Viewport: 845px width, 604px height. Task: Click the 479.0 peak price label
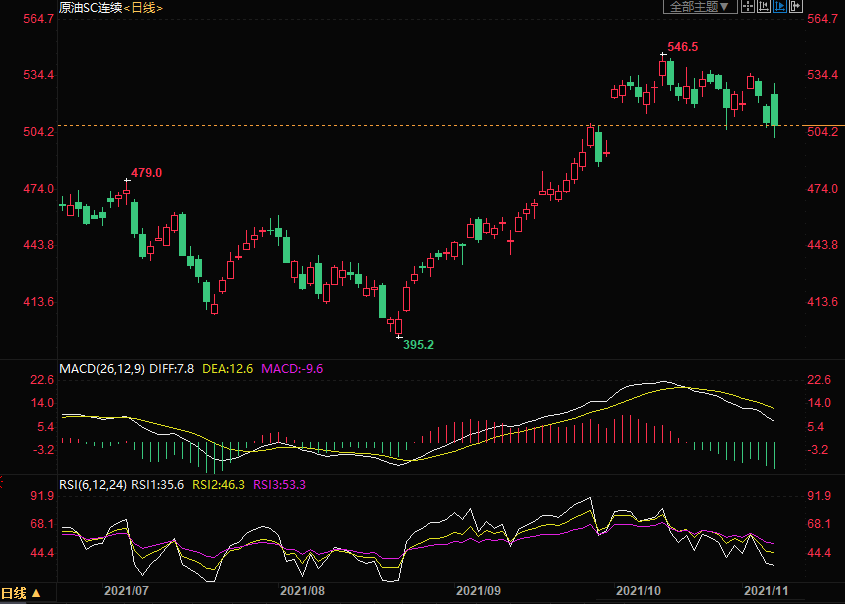click(x=146, y=173)
